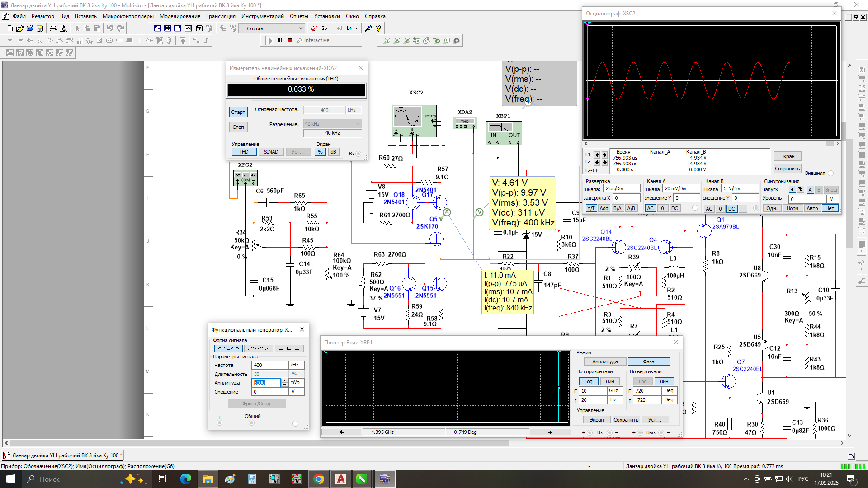Pause the running simulation
The image size is (868, 488).
tap(280, 41)
